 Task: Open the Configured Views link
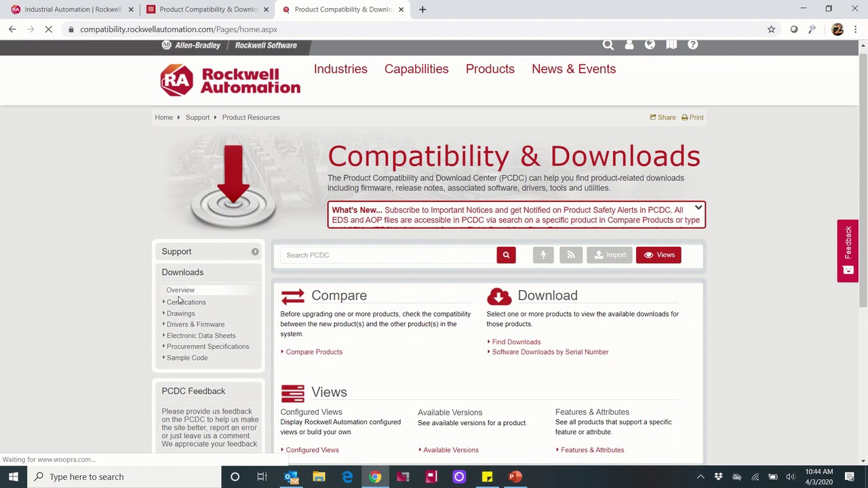312,450
